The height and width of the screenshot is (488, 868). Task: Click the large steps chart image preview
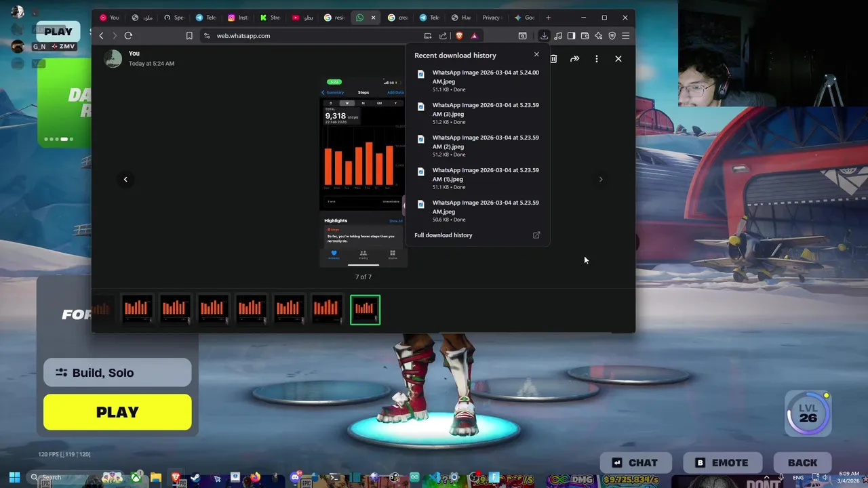click(363, 171)
